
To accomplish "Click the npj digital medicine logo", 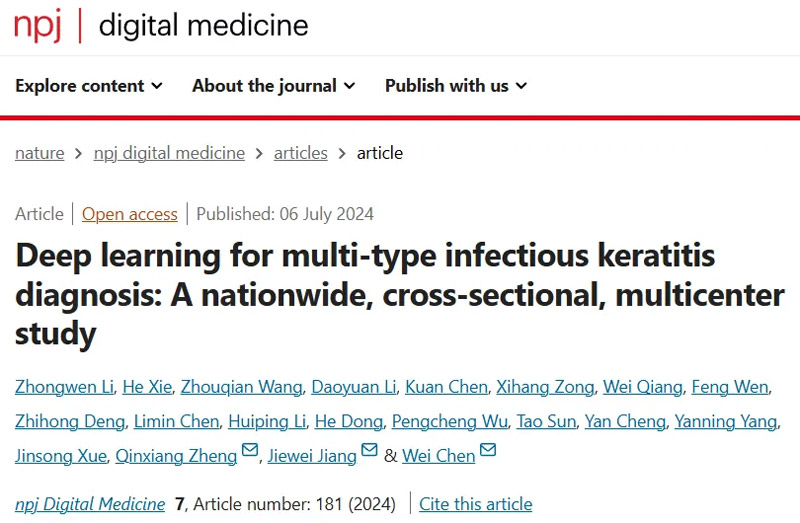I will pyautogui.click(x=161, y=26).
